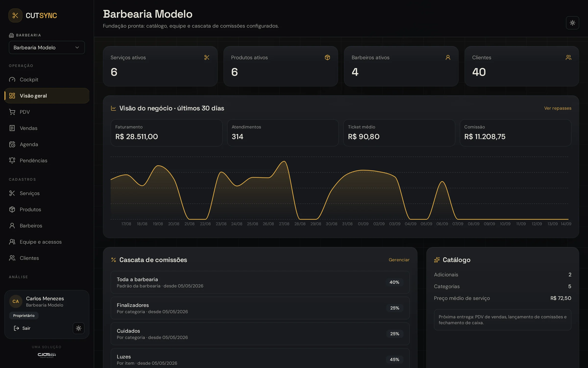Viewport: 588px width, 368px height.
Task: Toggle light theme via header sun button
Action: 572,23
